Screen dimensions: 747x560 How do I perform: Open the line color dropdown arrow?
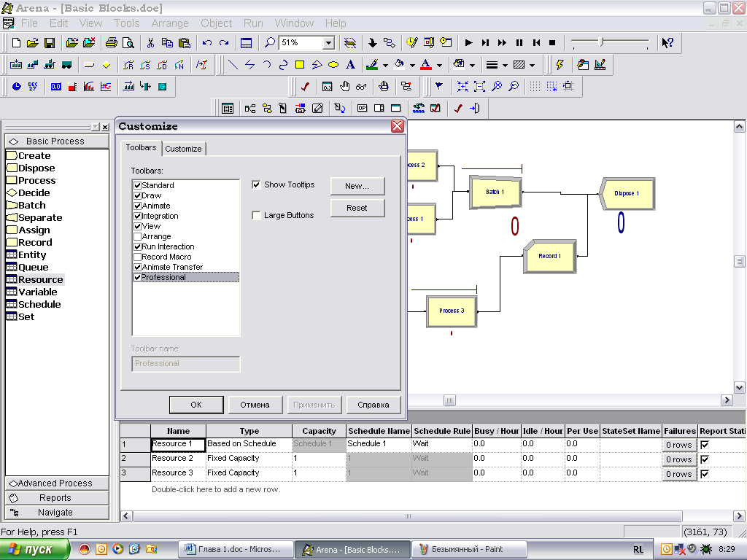click(385, 65)
